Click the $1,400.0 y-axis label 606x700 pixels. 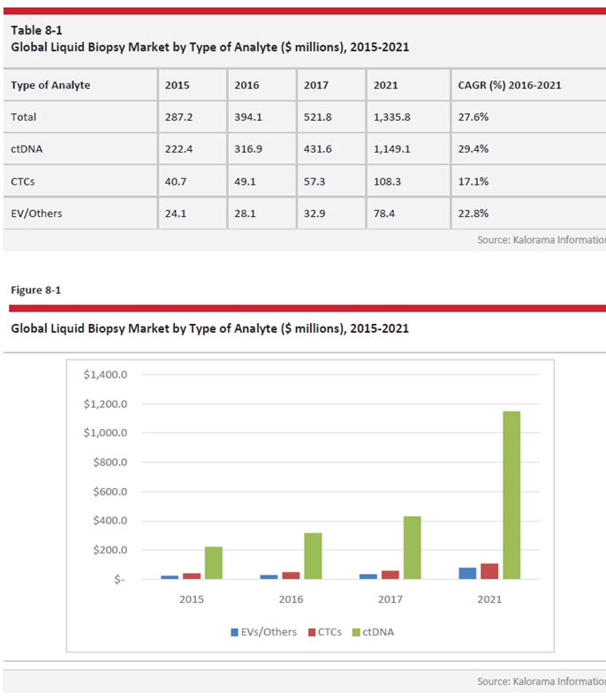click(105, 374)
